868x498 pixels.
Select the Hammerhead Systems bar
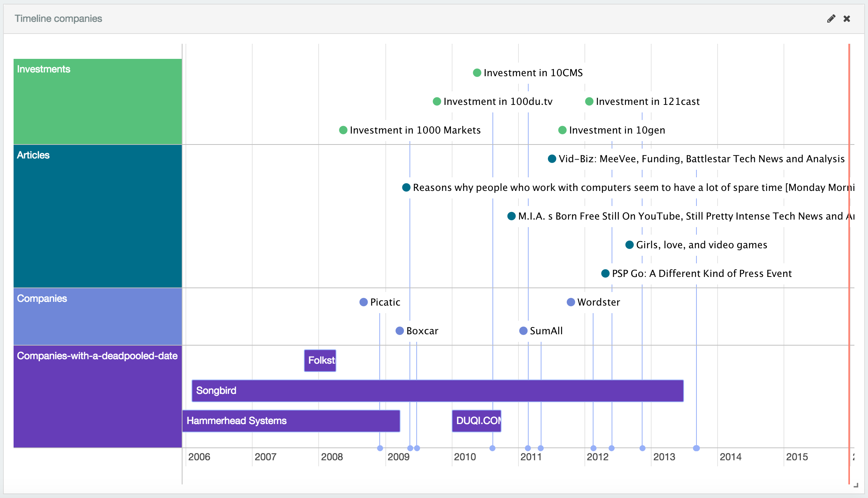(290, 421)
